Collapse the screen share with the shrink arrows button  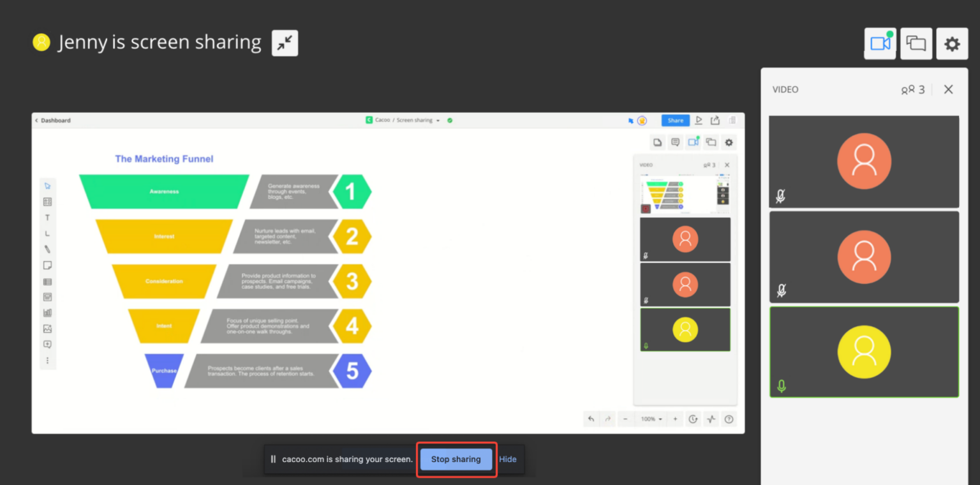pyautogui.click(x=285, y=43)
